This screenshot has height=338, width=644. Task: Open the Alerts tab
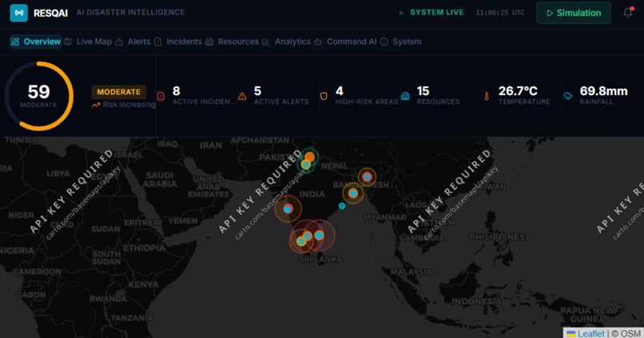(x=133, y=42)
